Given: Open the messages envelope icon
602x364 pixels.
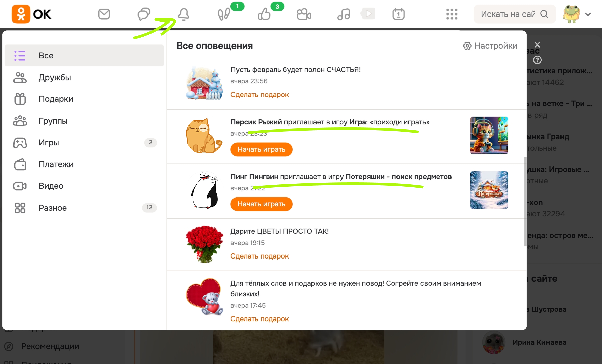Looking at the screenshot, I should tap(104, 14).
